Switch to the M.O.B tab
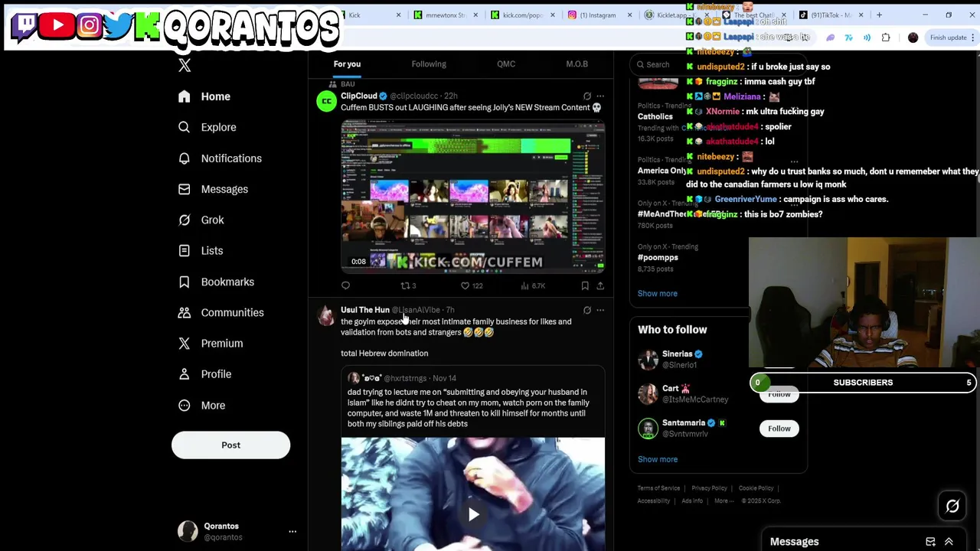 (x=577, y=64)
